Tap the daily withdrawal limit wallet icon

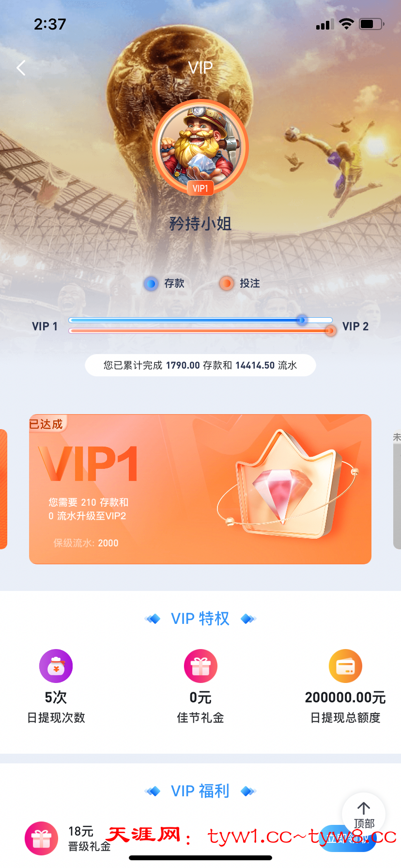click(x=345, y=666)
